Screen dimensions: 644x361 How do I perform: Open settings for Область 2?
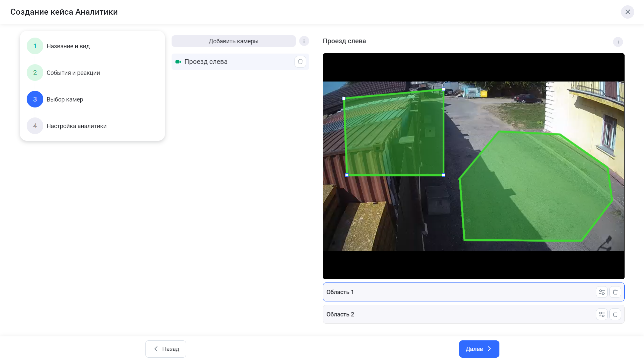click(602, 314)
